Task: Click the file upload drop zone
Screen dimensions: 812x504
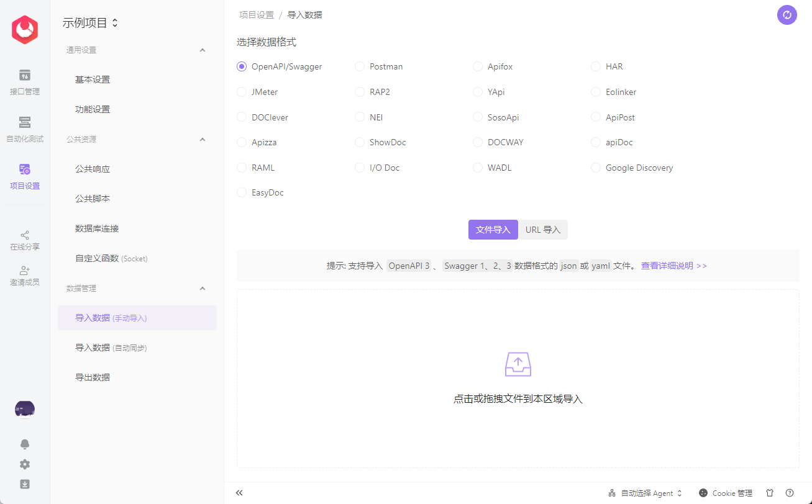Action: point(518,379)
